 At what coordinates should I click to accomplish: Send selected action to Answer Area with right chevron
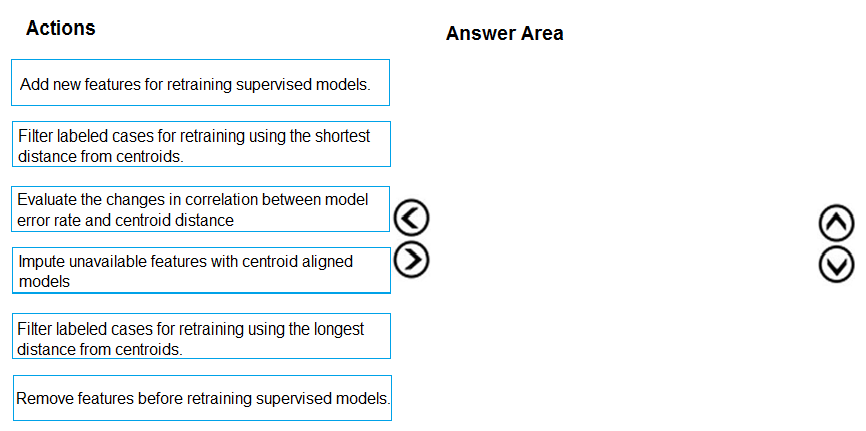coord(412,260)
